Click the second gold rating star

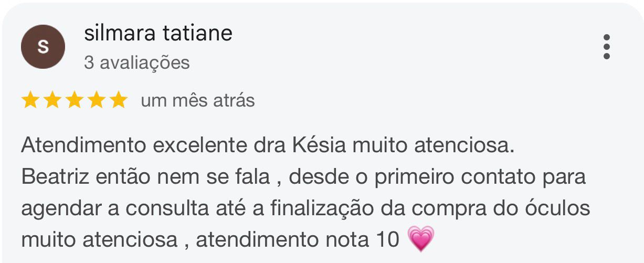click(x=52, y=100)
